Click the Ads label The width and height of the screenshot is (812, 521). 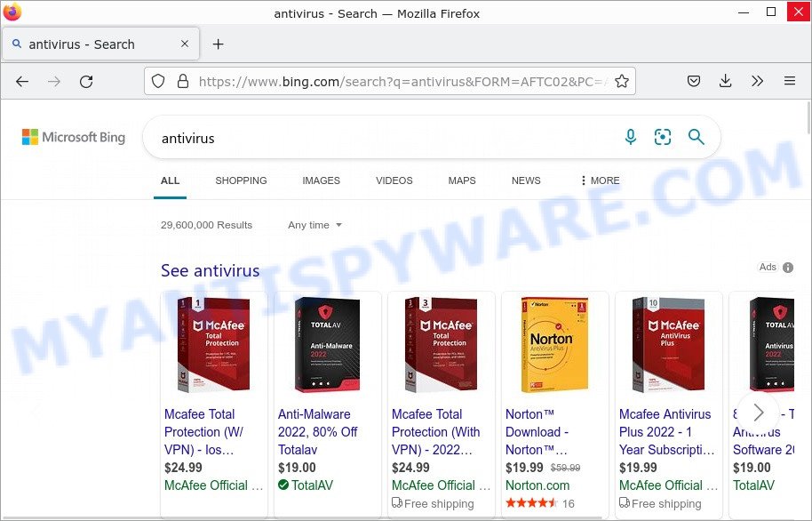[768, 267]
